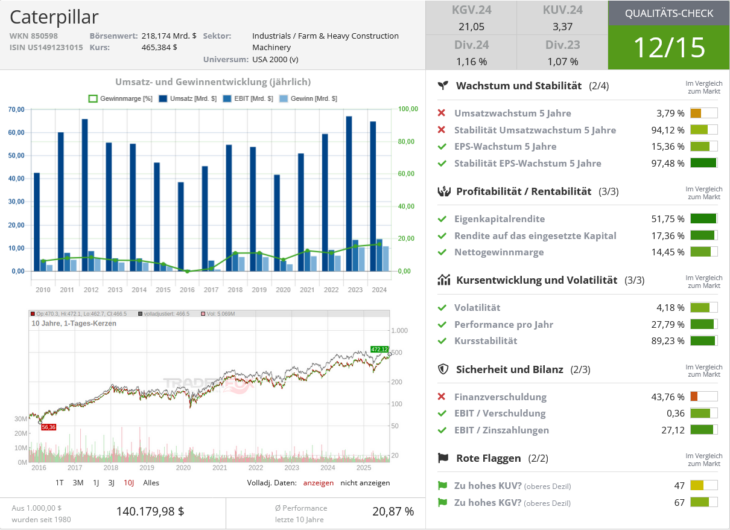The image size is (730, 530).
Task: Open the Umsatzwachstum 5 Jahre metric
Action: coord(513,113)
